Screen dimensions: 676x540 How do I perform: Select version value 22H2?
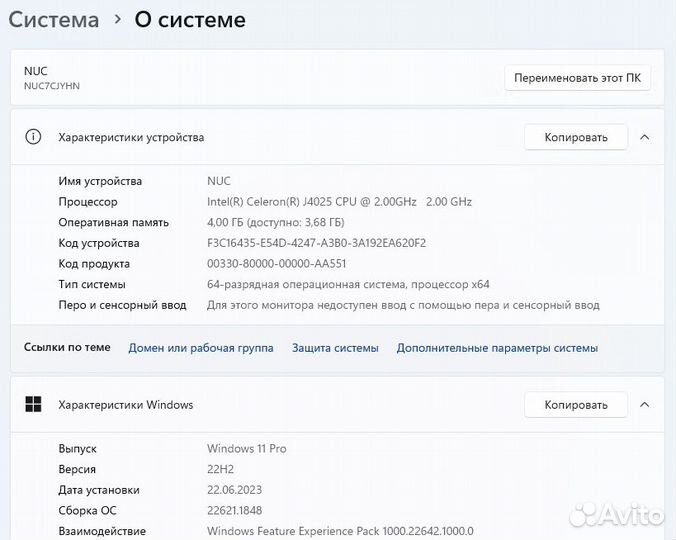coord(220,469)
